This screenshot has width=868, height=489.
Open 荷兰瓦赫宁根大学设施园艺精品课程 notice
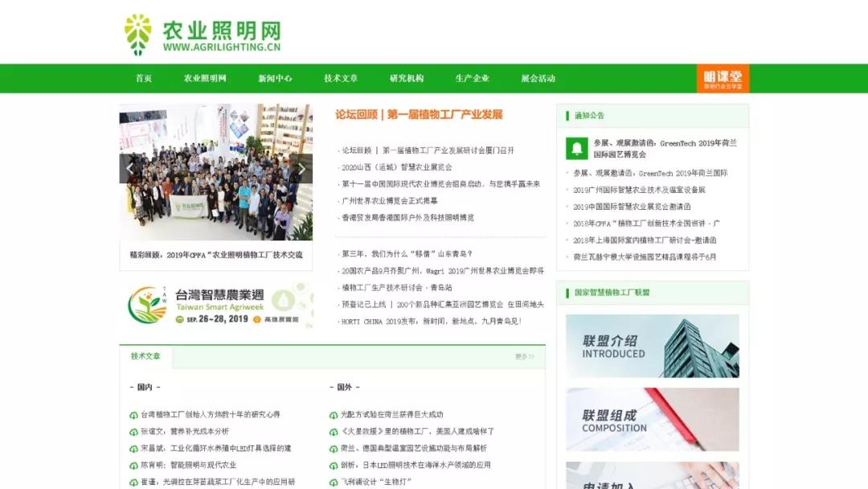coord(645,257)
